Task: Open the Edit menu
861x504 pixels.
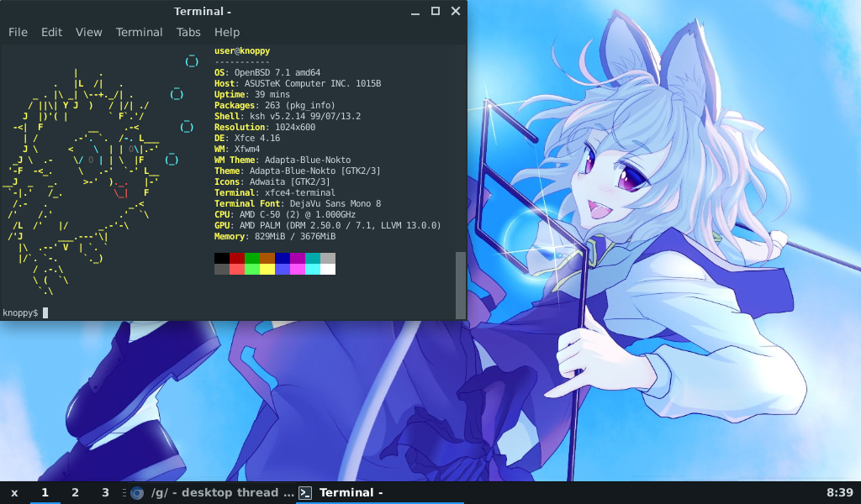Action: click(x=51, y=33)
